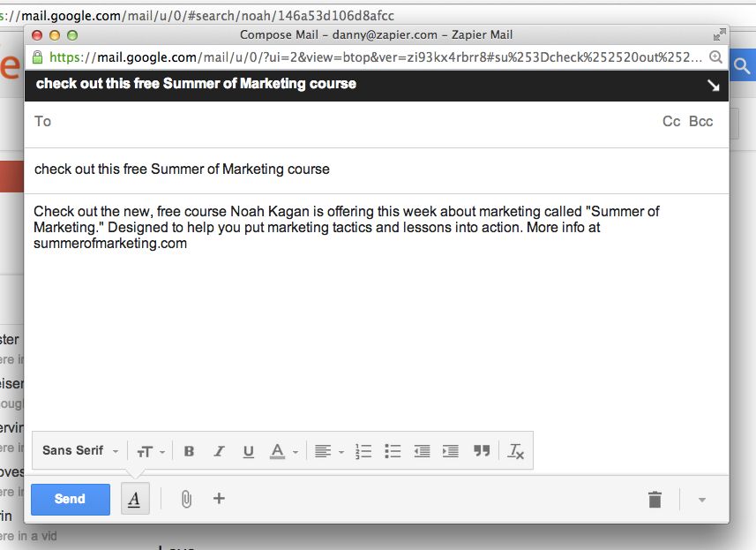This screenshot has width=756, height=550.
Task: Click the plus icon for insert options
Action: pos(219,499)
